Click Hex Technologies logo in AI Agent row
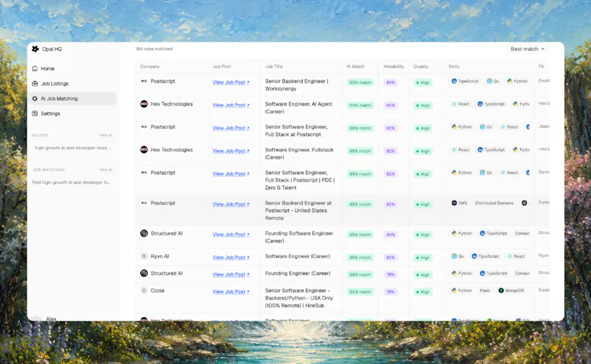The image size is (591, 364). pos(144,104)
